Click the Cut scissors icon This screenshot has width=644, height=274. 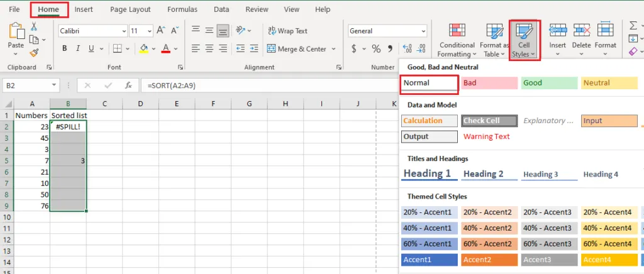[34, 26]
